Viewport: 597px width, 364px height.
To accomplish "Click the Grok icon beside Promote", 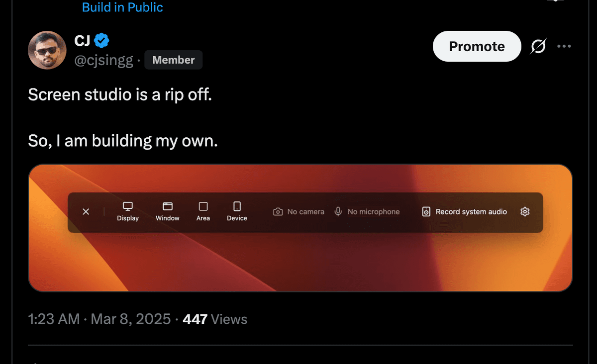I will coord(538,47).
